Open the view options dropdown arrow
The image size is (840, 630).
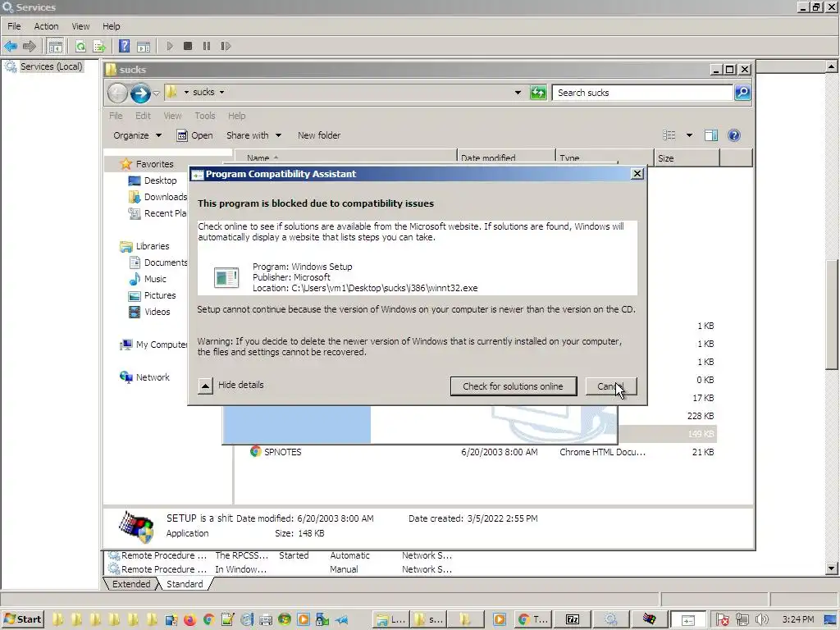689,135
